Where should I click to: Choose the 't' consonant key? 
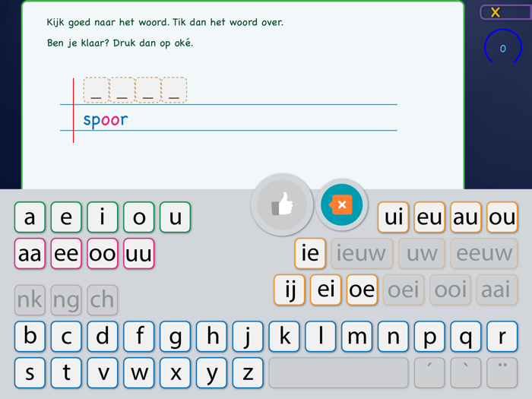tap(66, 372)
